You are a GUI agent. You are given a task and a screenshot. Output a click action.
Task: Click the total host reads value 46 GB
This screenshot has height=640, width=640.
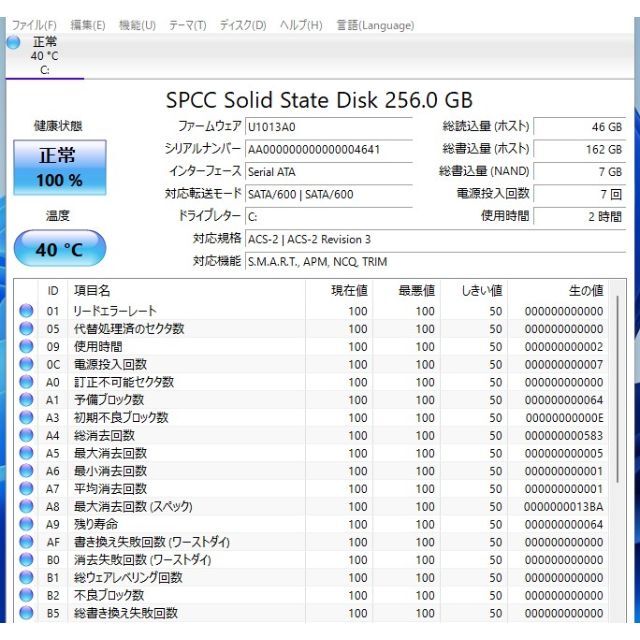tap(580, 127)
